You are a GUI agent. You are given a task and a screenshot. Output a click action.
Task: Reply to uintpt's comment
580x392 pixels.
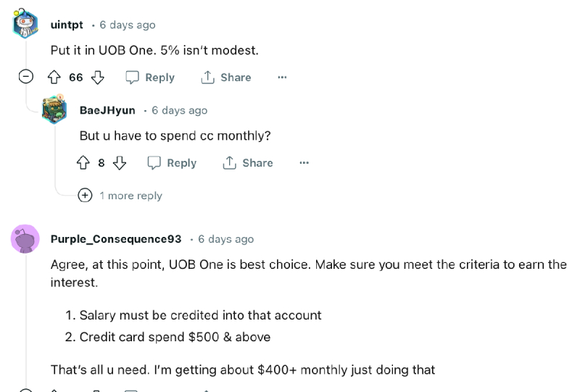pos(150,78)
